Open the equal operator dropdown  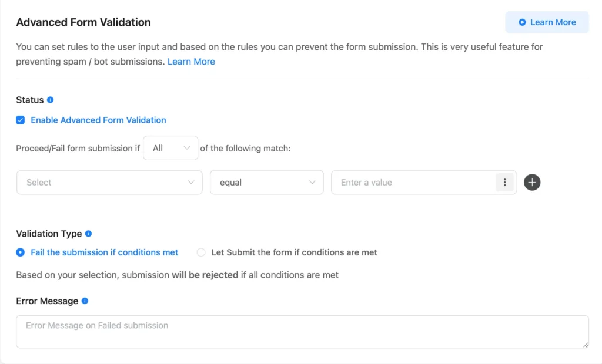(266, 182)
